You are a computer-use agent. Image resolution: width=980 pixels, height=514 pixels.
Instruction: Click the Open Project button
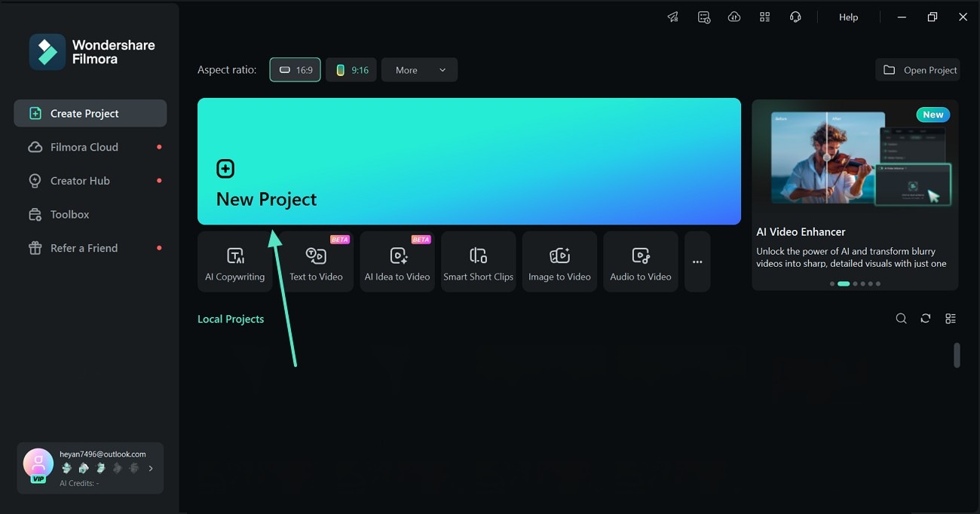pos(920,70)
